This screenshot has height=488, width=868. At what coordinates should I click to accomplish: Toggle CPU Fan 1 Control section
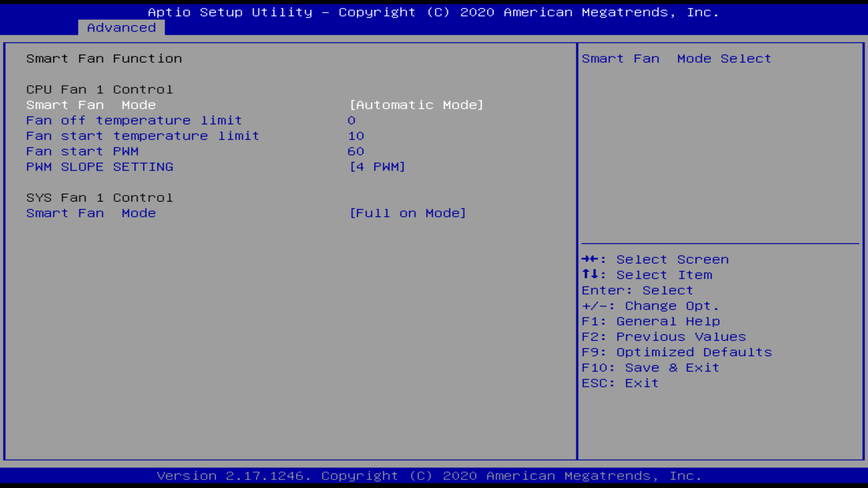pyautogui.click(x=99, y=89)
